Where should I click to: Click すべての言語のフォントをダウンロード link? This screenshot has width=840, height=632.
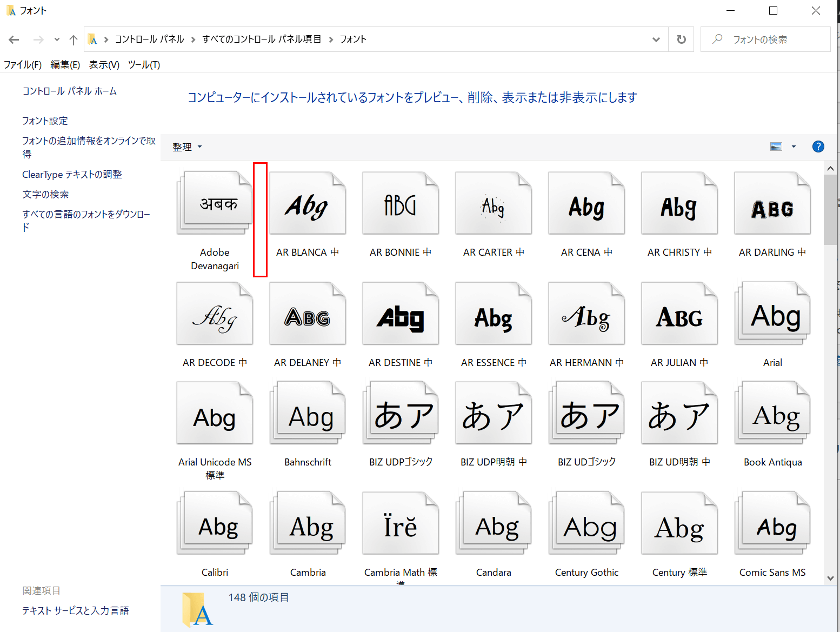86,221
